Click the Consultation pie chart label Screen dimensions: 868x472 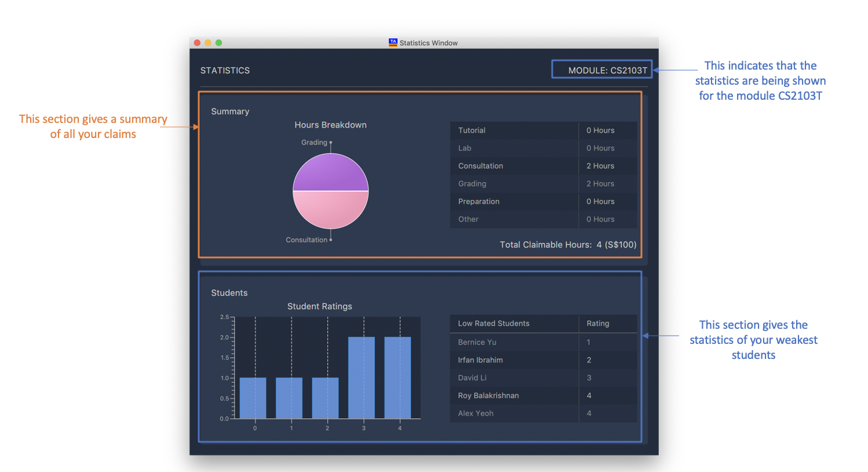tap(307, 239)
